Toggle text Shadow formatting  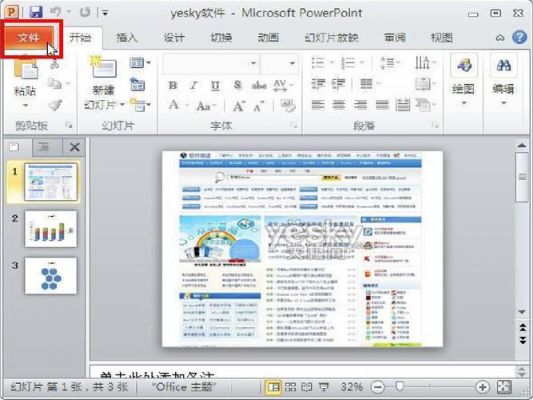(x=238, y=85)
